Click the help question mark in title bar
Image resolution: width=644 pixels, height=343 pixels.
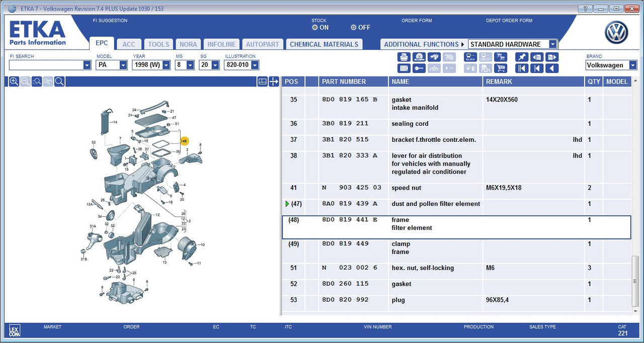click(585, 9)
